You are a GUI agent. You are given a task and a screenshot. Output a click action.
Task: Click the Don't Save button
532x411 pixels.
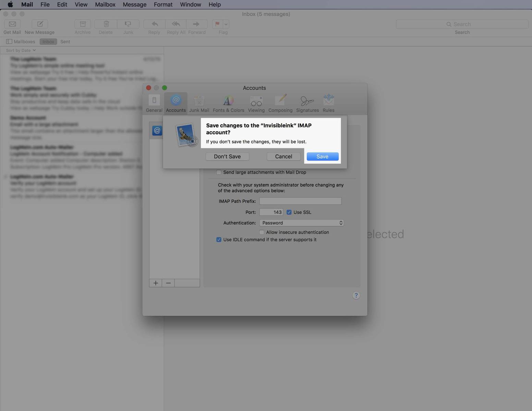(x=227, y=157)
